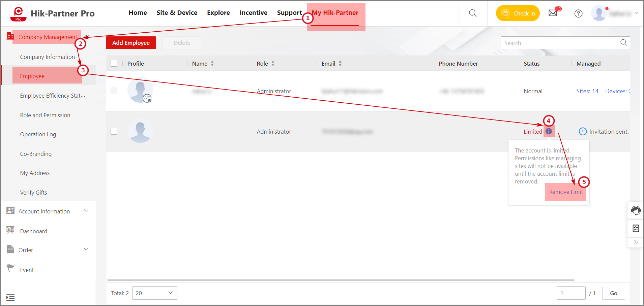Image resolution: width=644 pixels, height=306 pixels.
Task: Open the Incentive tab
Action: 254,13
